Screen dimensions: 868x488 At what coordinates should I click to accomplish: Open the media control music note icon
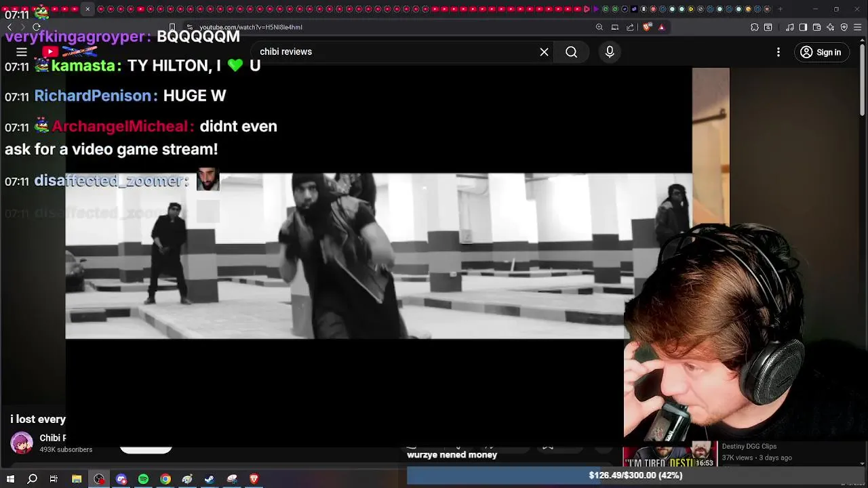click(790, 27)
